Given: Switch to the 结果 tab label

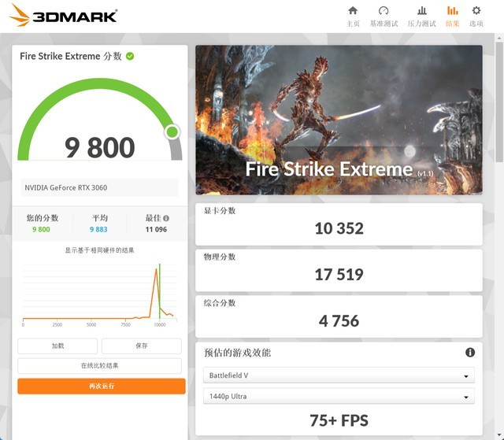Looking at the screenshot, I should [x=452, y=24].
